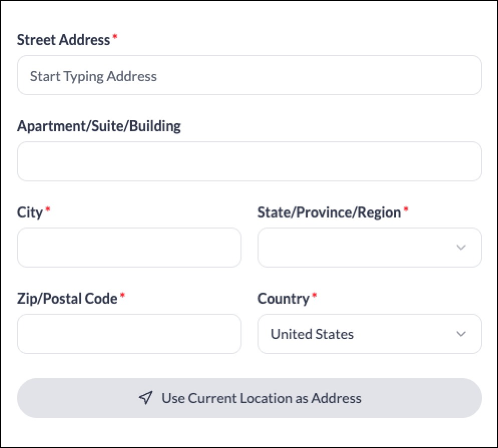Viewport: 498px width, 448px height.
Task: Use Current Location as Address
Action: pyautogui.click(x=250, y=398)
